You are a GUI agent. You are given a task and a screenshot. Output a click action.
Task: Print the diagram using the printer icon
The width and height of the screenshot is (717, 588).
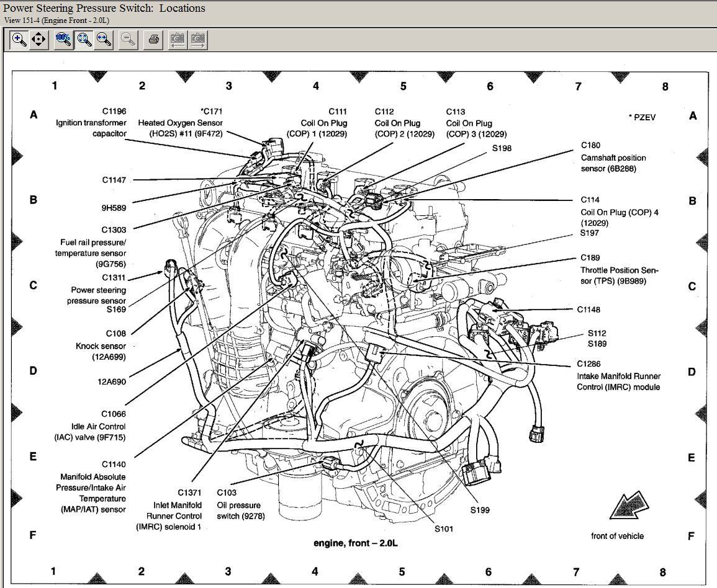click(154, 40)
